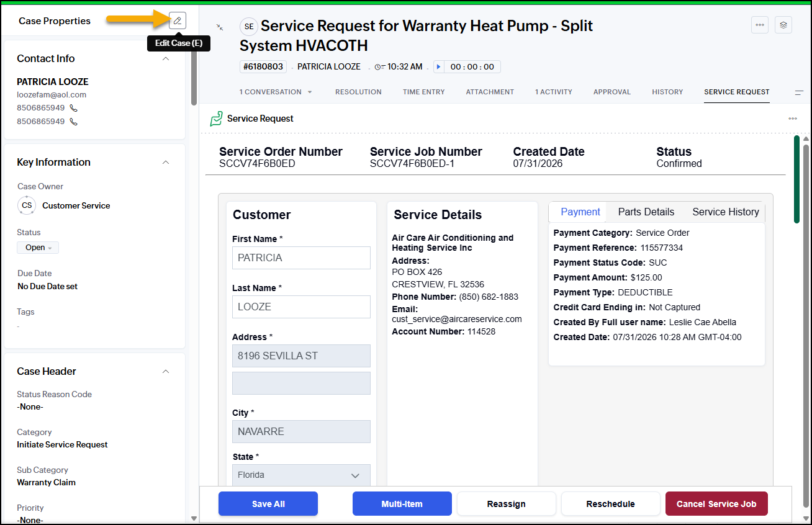
Task: Switch to the Parts Details tab
Action: click(x=646, y=212)
